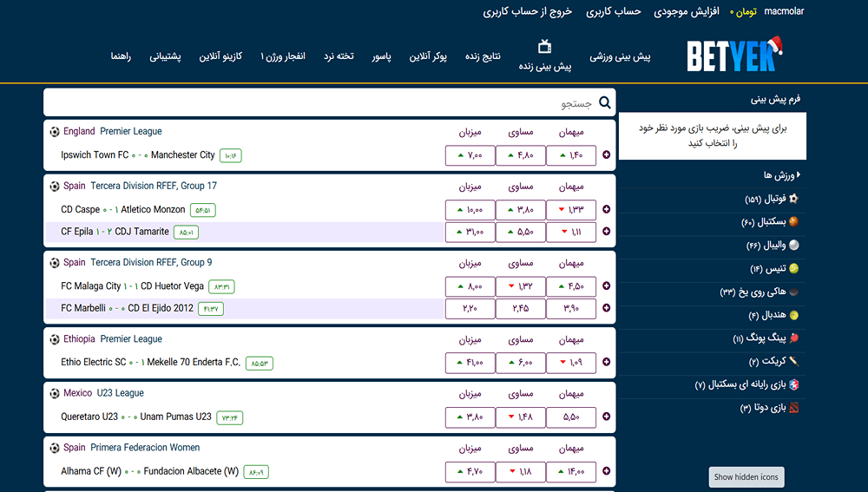Open England Premier League heading
This screenshot has width=868, height=492.
click(x=112, y=131)
